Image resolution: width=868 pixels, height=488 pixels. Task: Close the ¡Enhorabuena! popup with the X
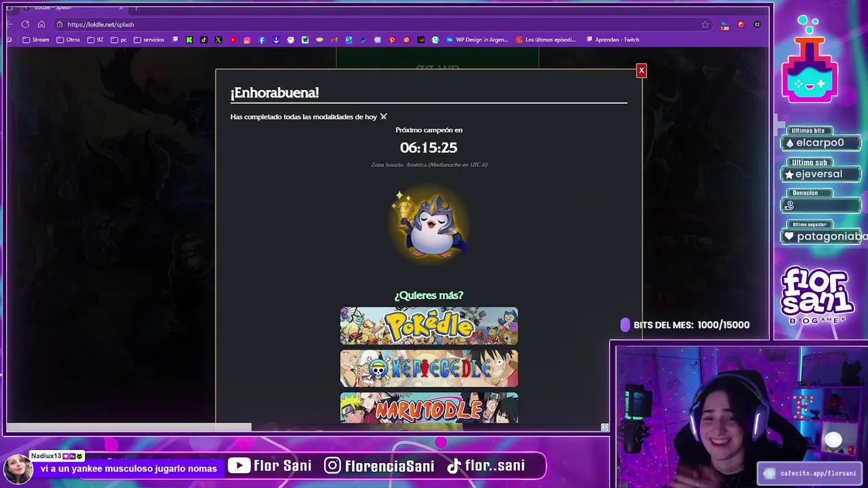pos(641,70)
